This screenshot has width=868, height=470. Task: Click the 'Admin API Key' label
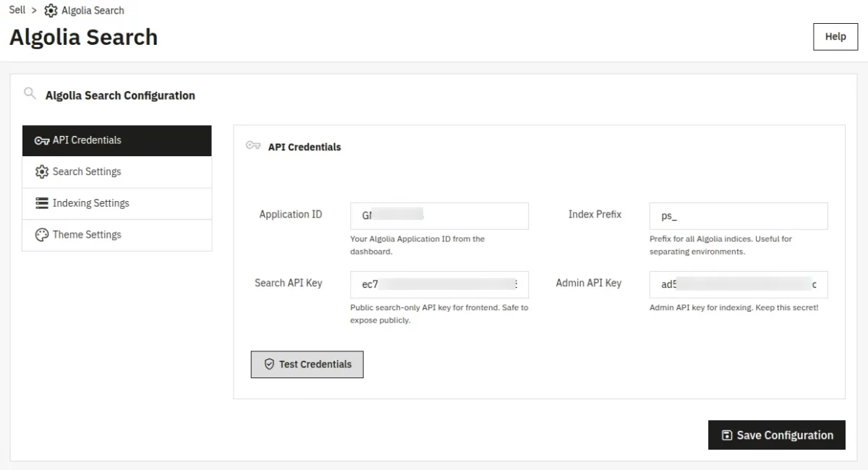coord(589,283)
